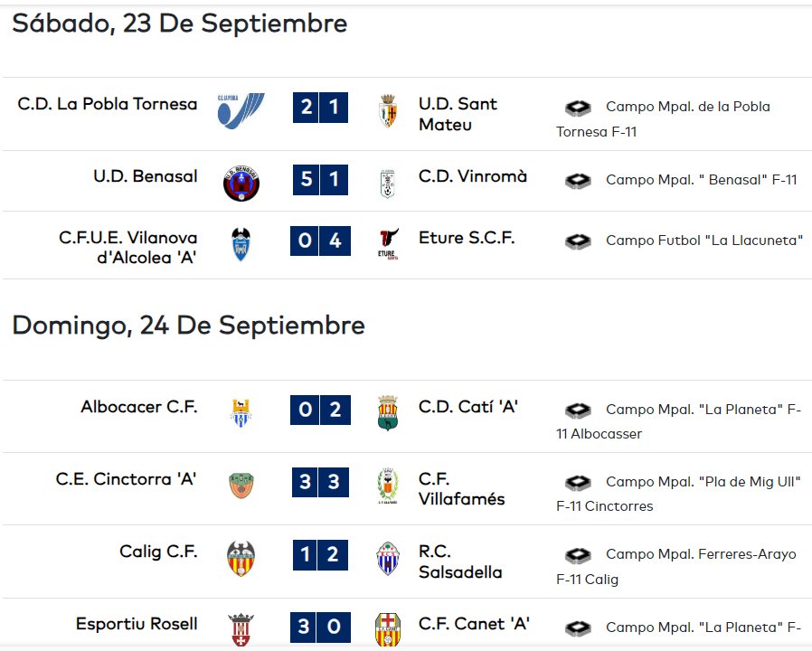Open the Albocacer C.F. crest
This screenshot has width=812, height=651.
point(241,413)
